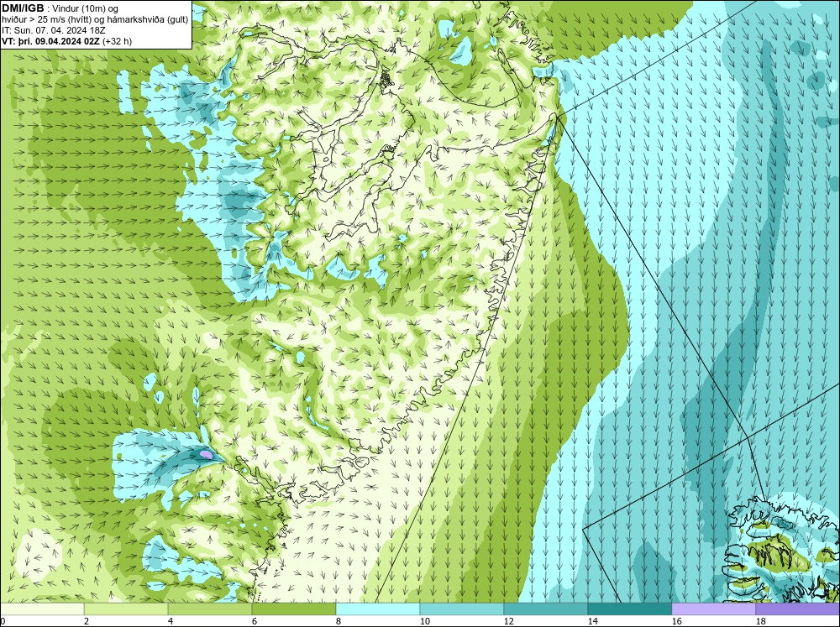Image resolution: width=840 pixels, height=627 pixels.
Task: Click the legend swatch between 10 and 12
Action: click(462, 609)
